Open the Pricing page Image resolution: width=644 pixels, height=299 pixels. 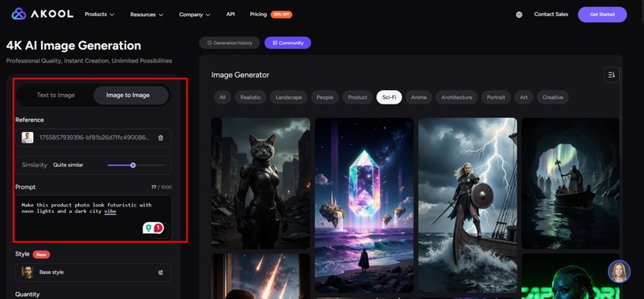pyautogui.click(x=258, y=14)
